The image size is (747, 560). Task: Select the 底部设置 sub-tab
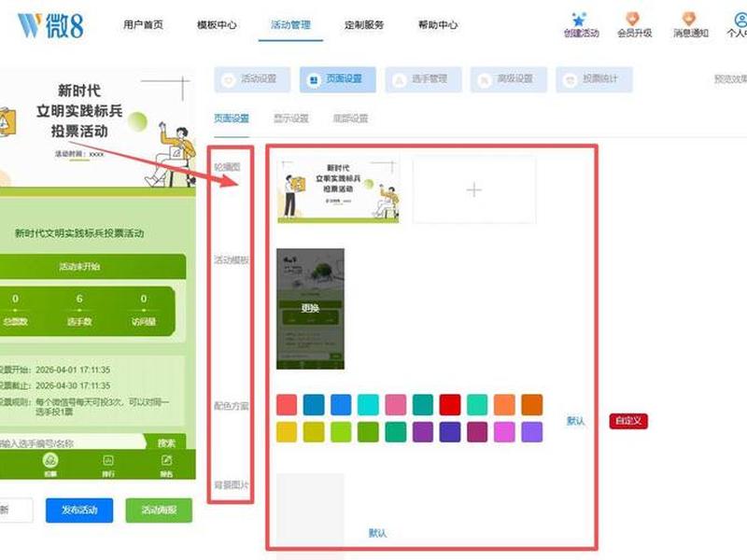click(351, 119)
